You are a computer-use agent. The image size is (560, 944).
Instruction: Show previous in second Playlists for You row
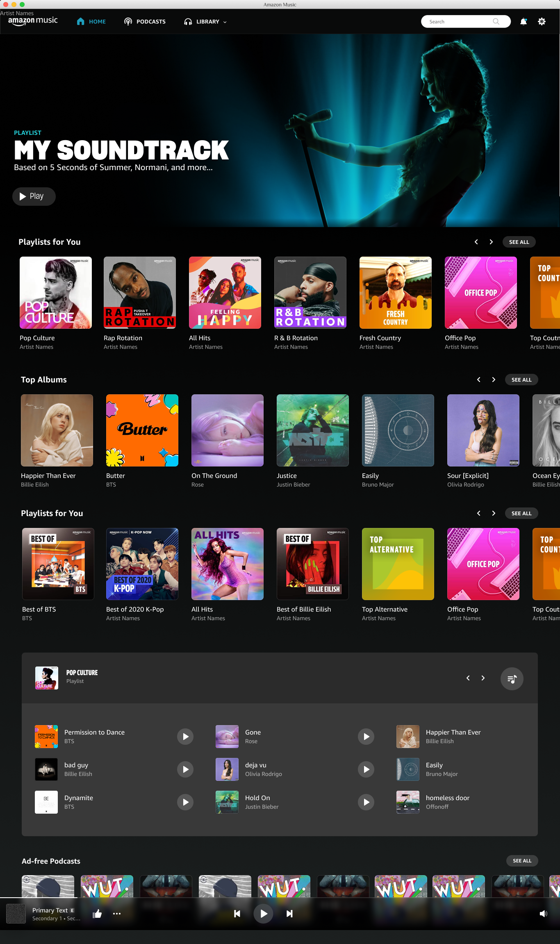[478, 513]
